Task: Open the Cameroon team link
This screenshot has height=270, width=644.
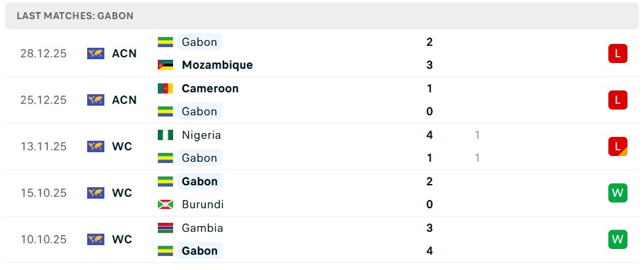Action: 210,89
